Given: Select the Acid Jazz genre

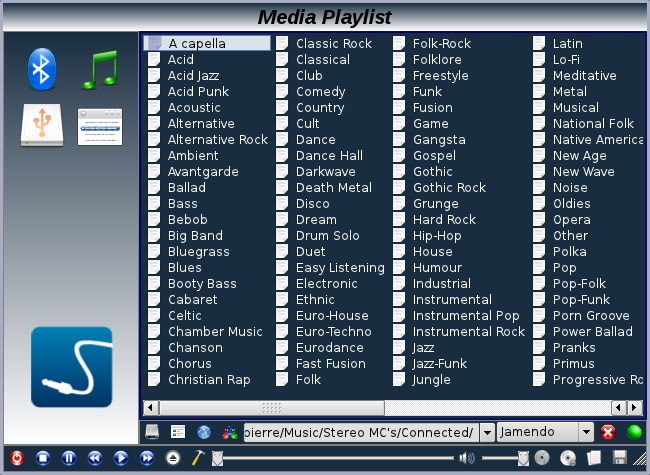Looking at the screenshot, I should pos(193,76).
